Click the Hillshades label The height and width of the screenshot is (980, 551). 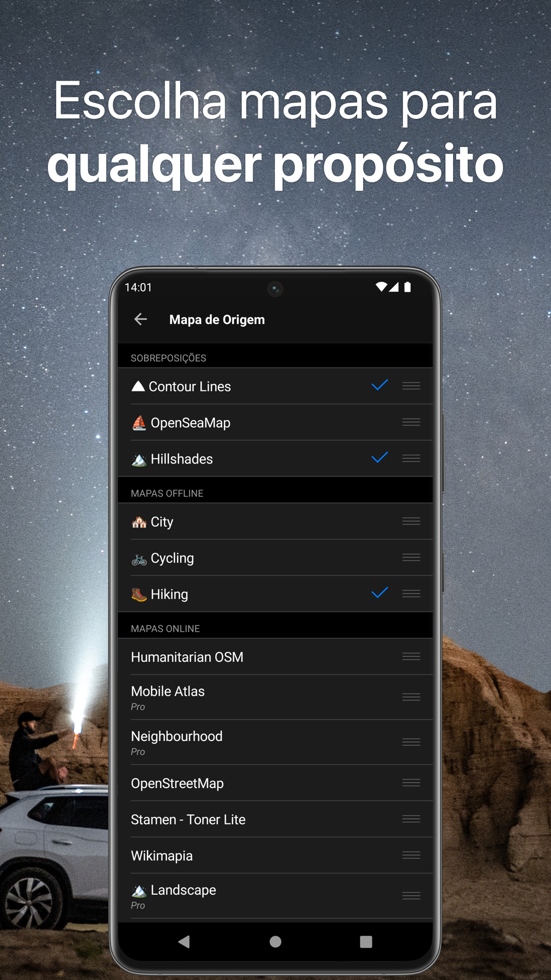pyautogui.click(x=182, y=459)
